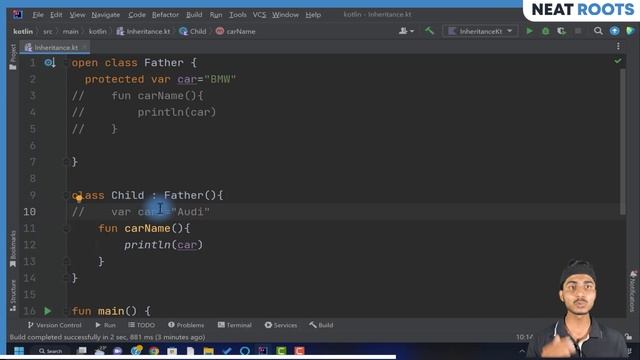Open the Services tool window
The height and width of the screenshot is (360, 640).
(x=281, y=325)
